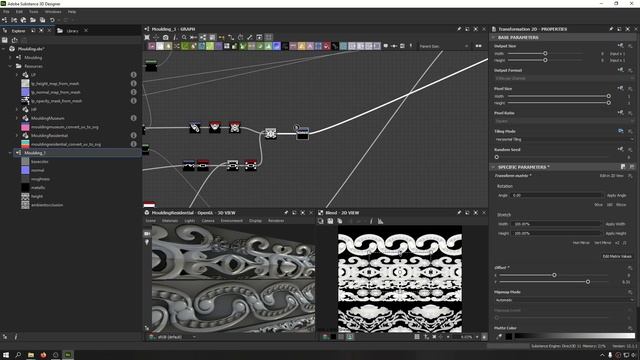Open the Environment menu in 3D View

coord(231,221)
